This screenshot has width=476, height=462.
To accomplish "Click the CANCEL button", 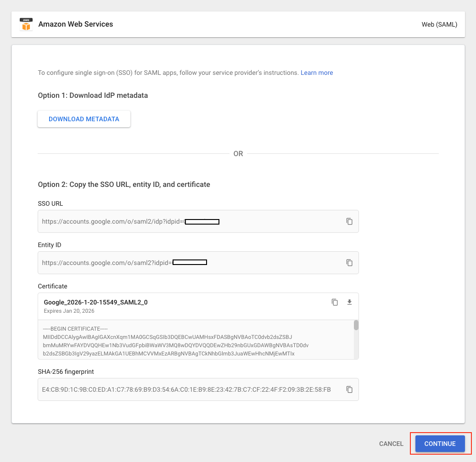I will 391,444.
